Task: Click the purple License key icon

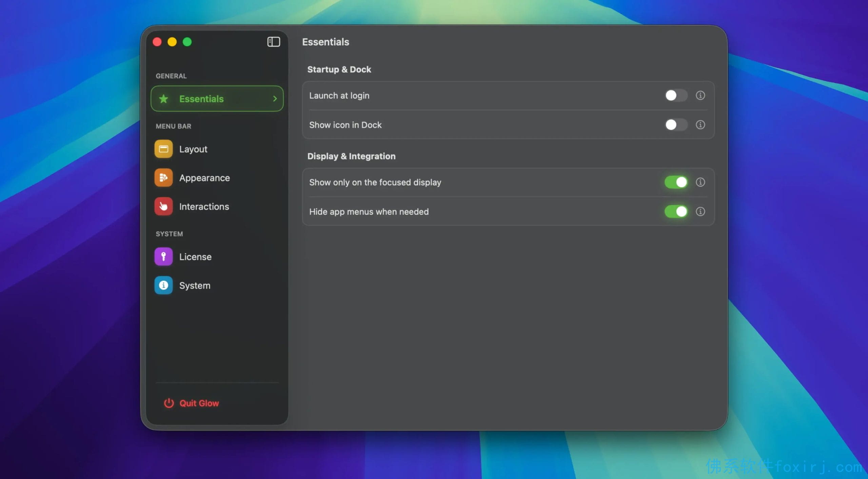Action: point(163,256)
